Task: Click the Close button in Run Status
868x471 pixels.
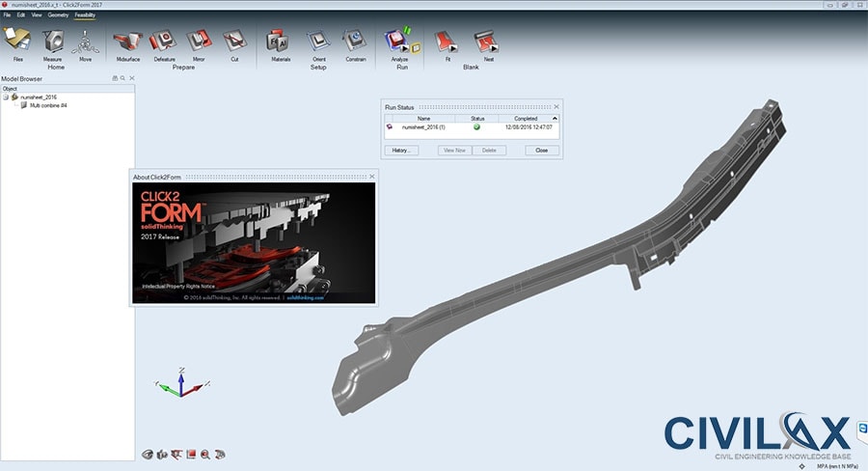Action: point(542,151)
